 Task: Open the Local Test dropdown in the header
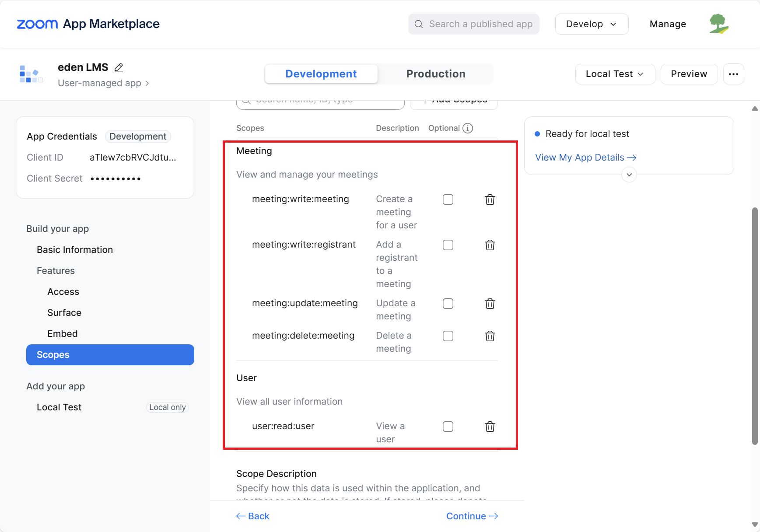615,74
